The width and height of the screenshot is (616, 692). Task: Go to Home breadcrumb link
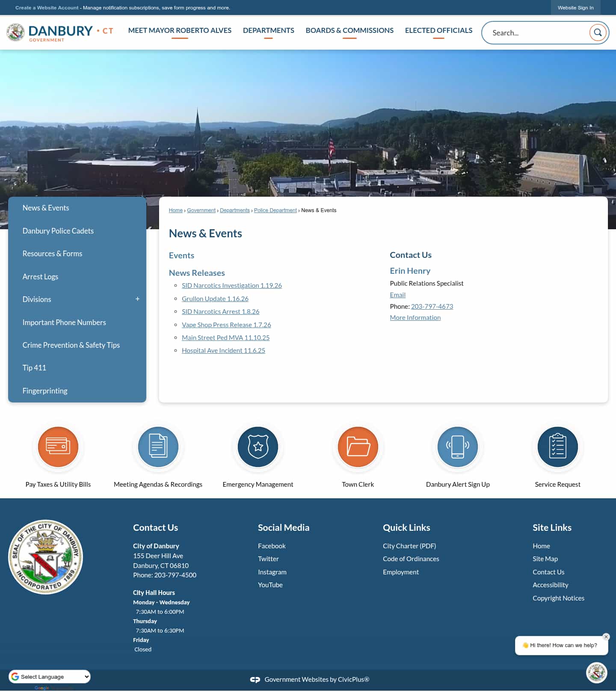click(x=175, y=210)
